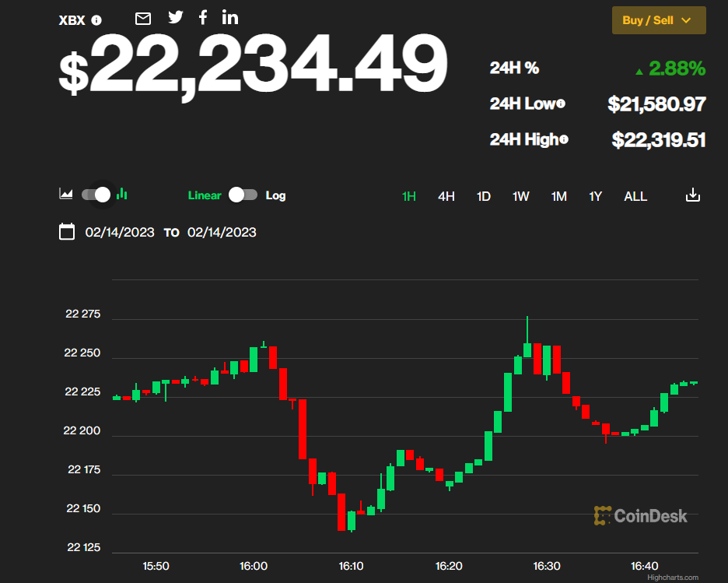The image size is (728, 583).
Task: Click the XBX ticker label
Action: pyautogui.click(x=72, y=20)
